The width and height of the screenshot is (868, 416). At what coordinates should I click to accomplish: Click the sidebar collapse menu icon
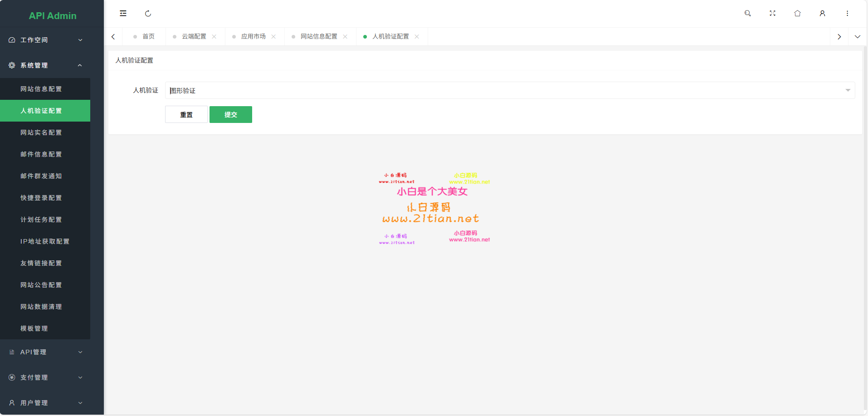click(123, 14)
